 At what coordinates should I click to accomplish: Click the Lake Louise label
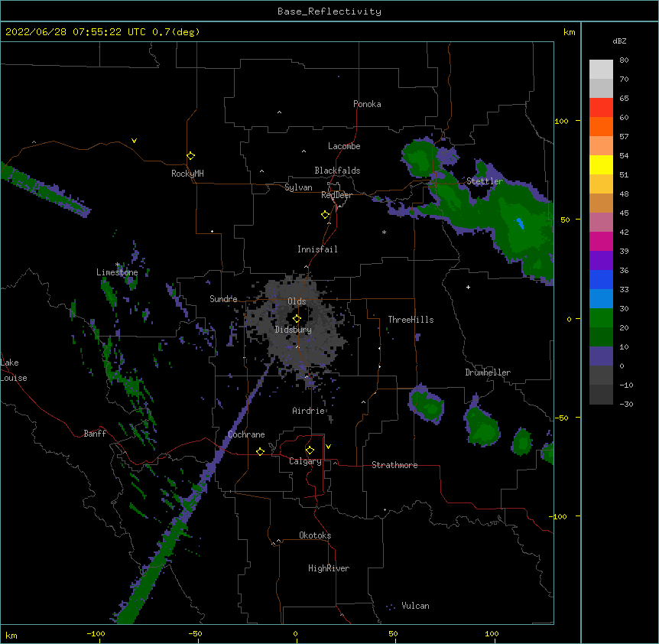(x=14, y=370)
